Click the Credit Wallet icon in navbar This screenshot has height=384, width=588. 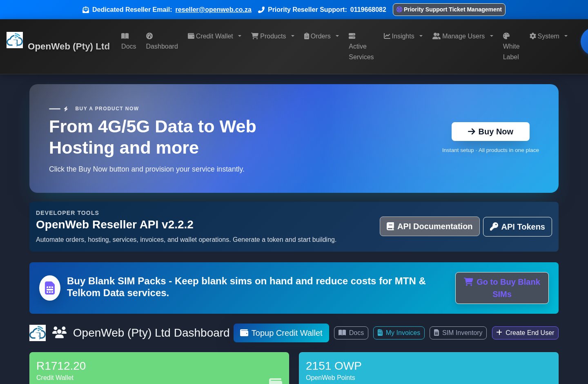pyautogui.click(x=191, y=36)
